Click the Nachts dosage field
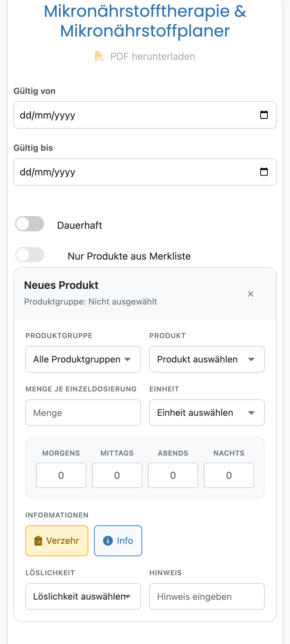This screenshot has height=644, width=290. 229,475
